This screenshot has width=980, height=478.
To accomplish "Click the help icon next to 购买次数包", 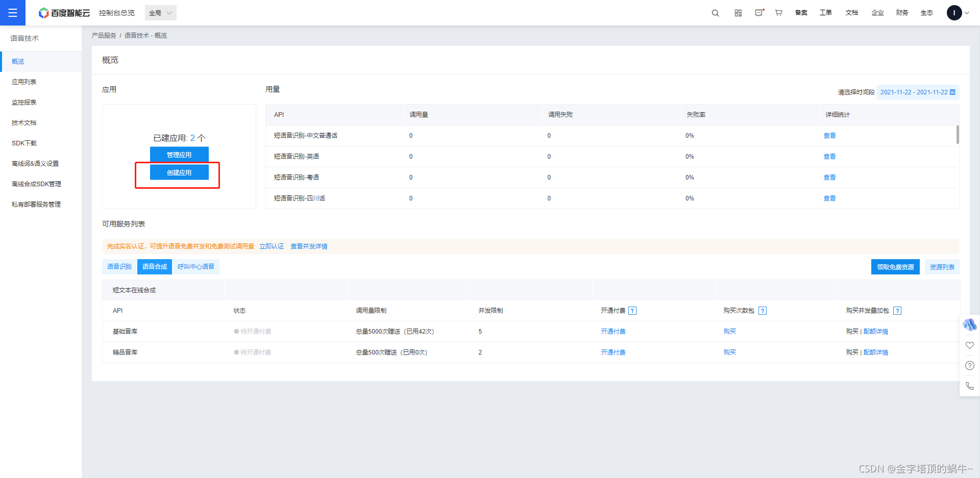I will click(x=763, y=311).
